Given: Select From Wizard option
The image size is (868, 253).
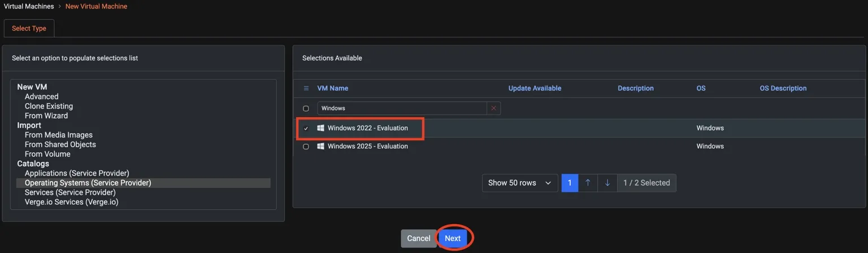Looking at the screenshot, I should [x=46, y=116].
